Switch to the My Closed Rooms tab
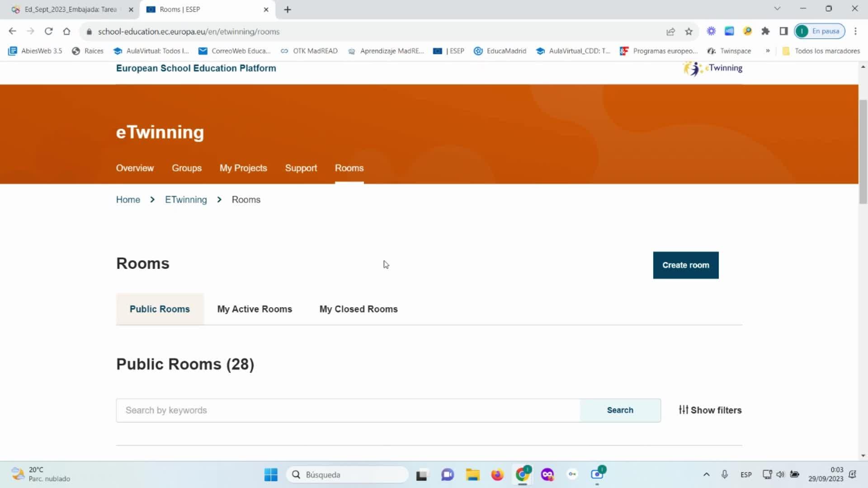This screenshot has width=868, height=488. point(359,309)
